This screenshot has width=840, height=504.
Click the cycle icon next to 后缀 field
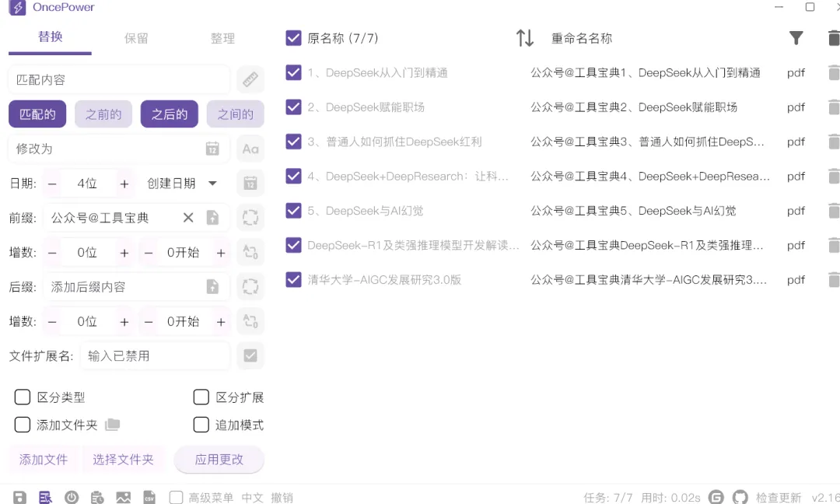click(x=250, y=286)
